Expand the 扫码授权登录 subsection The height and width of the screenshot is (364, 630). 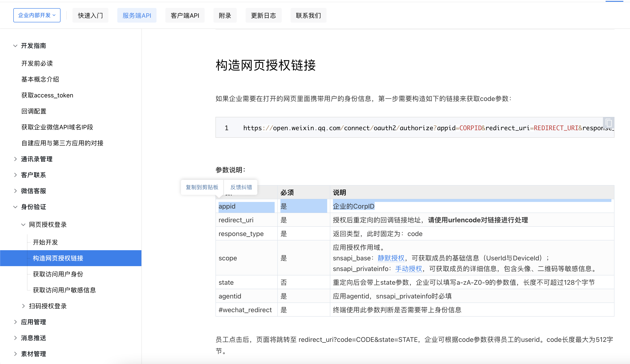tap(23, 306)
